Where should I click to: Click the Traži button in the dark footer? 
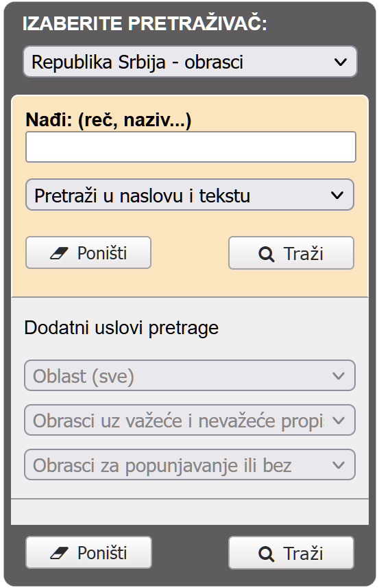[x=291, y=553]
